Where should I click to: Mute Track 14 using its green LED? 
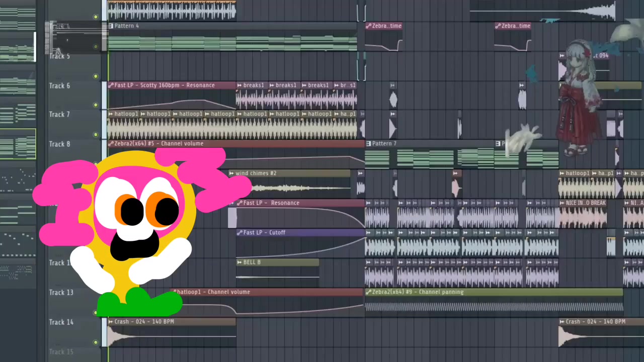point(96,342)
